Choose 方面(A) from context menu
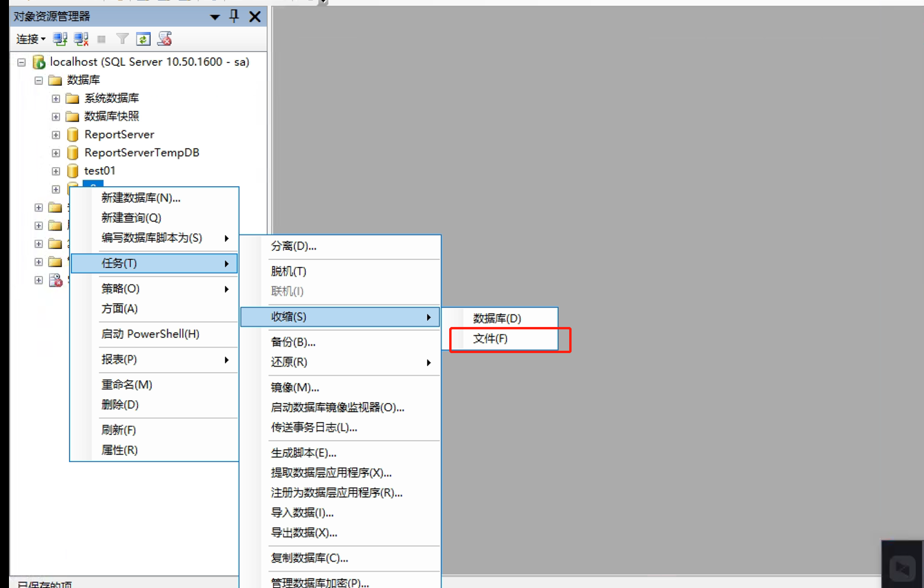Image resolution: width=924 pixels, height=588 pixels. point(154,308)
